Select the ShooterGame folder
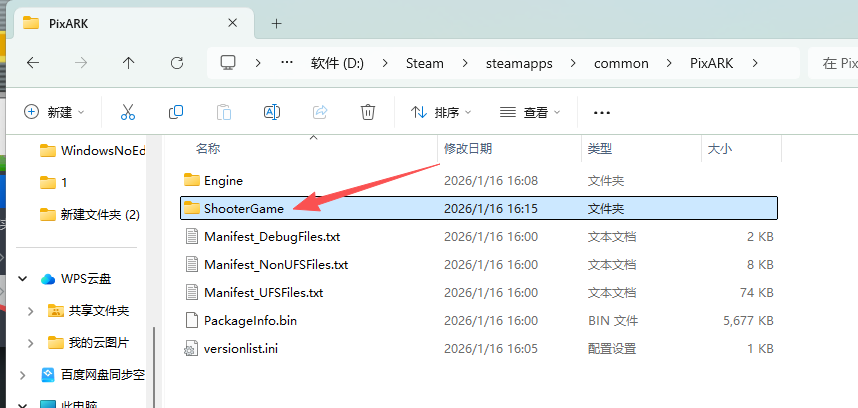858x408 pixels. (x=244, y=208)
